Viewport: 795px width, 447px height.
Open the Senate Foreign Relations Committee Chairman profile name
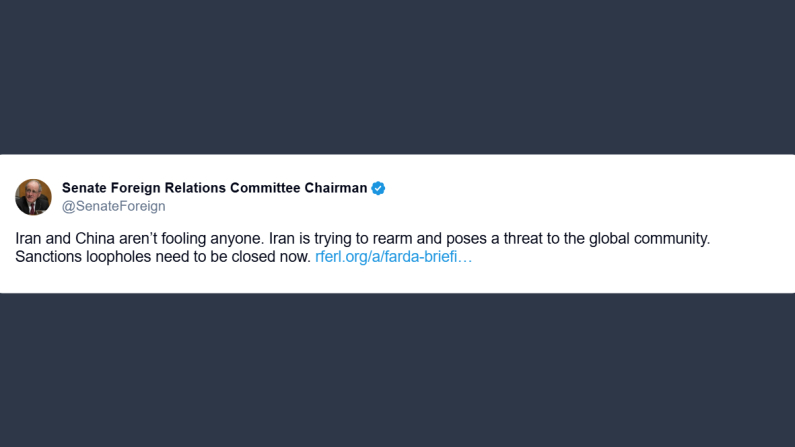point(214,188)
